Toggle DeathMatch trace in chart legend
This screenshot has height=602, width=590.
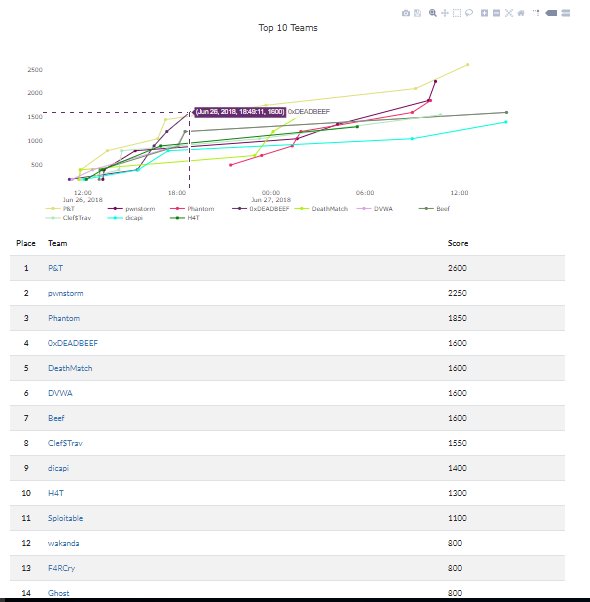click(x=322, y=208)
